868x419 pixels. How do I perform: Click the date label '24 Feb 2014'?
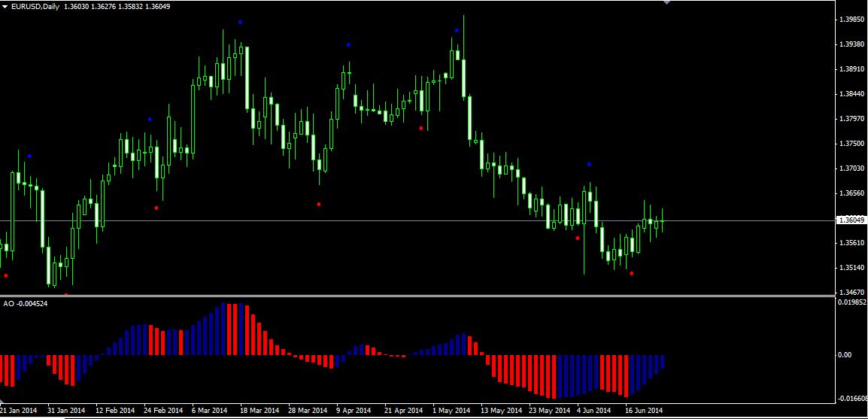[x=163, y=411]
